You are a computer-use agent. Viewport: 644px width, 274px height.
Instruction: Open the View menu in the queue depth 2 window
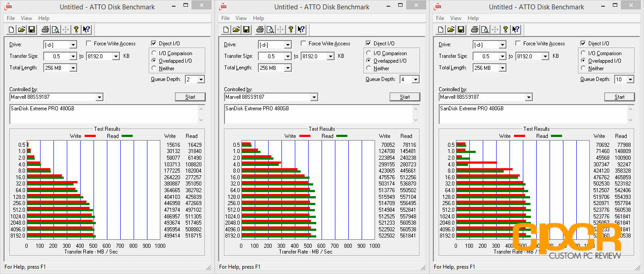26,18
